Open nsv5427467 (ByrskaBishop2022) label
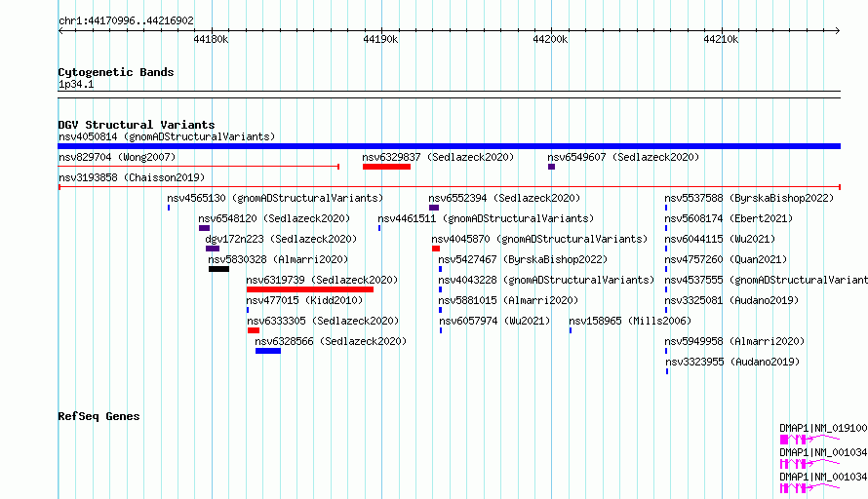This screenshot has height=499, width=868. click(523, 259)
